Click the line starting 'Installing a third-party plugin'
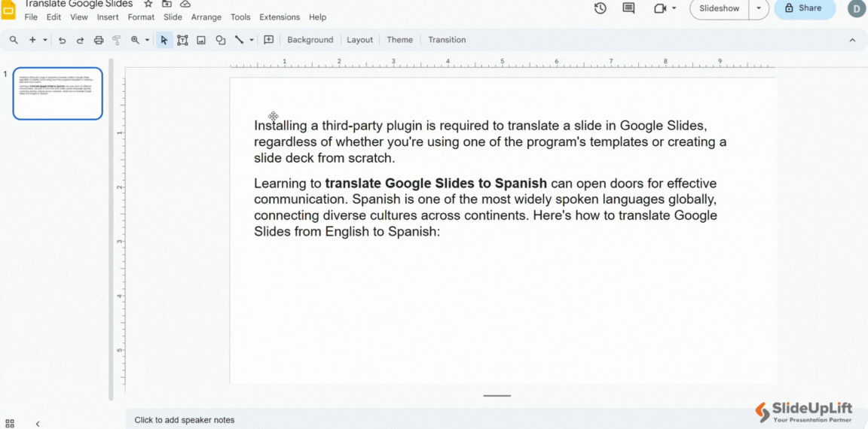Viewport: 868px width, 429px height. 481,126
